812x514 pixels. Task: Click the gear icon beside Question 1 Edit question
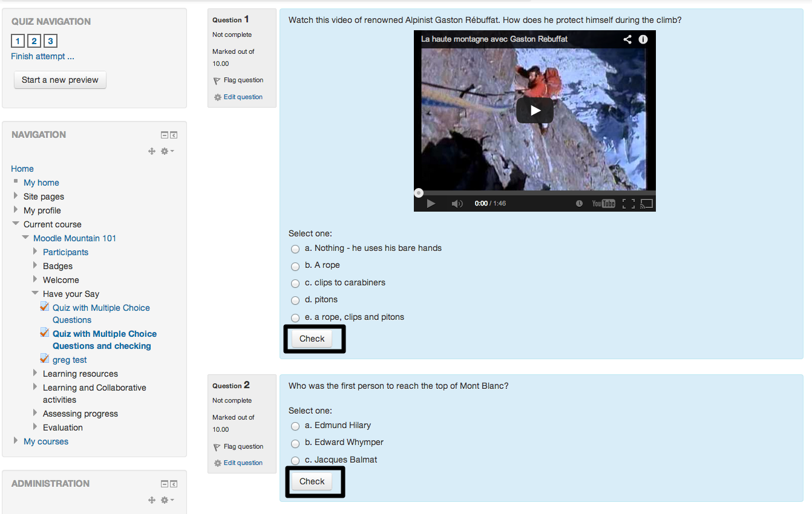point(218,97)
